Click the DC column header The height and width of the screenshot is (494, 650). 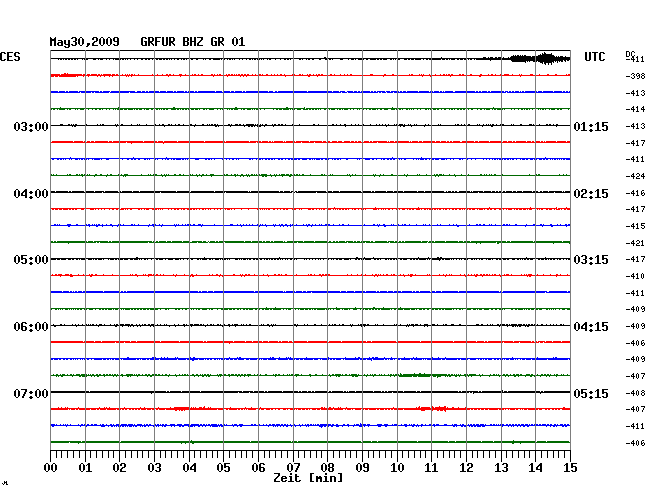click(x=631, y=54)
